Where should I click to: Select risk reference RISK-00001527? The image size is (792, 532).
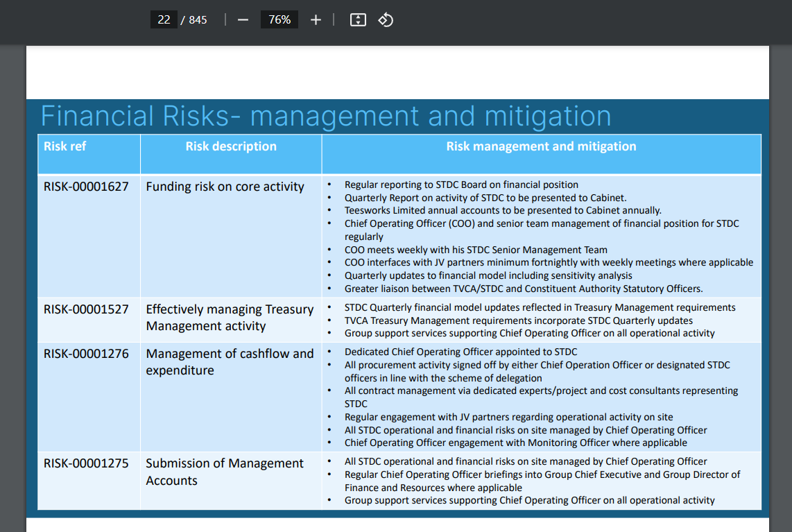click(86, 309)
